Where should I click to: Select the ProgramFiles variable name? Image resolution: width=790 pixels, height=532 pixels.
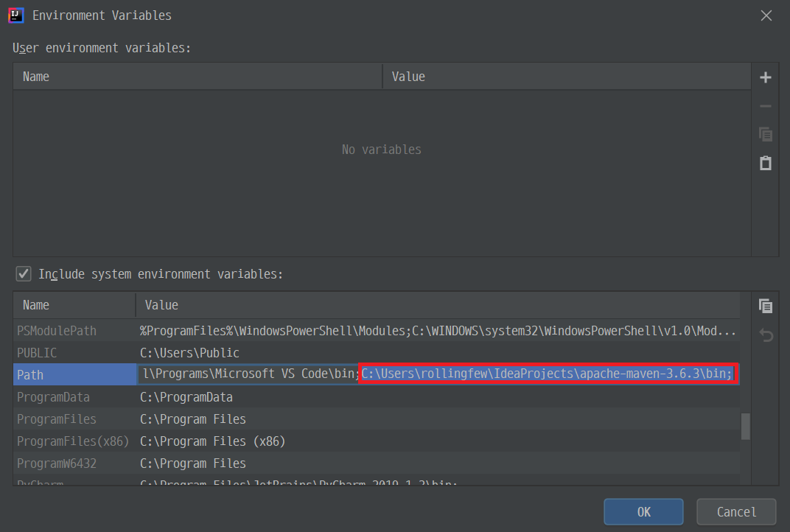click(57, 419)
